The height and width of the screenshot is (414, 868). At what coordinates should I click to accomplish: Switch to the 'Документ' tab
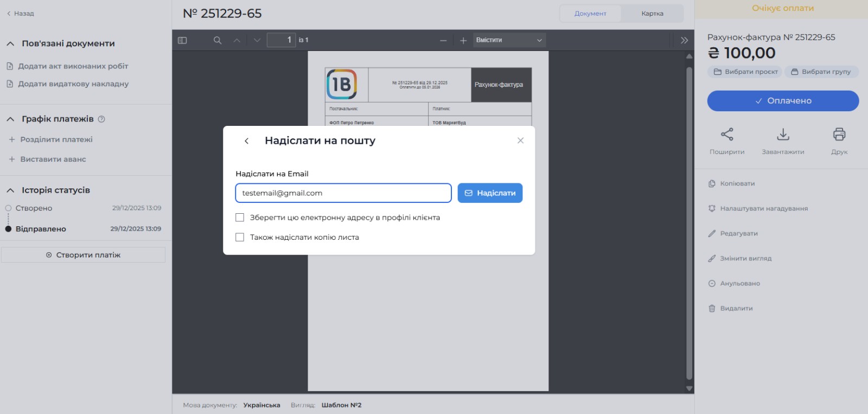(590, 14)
